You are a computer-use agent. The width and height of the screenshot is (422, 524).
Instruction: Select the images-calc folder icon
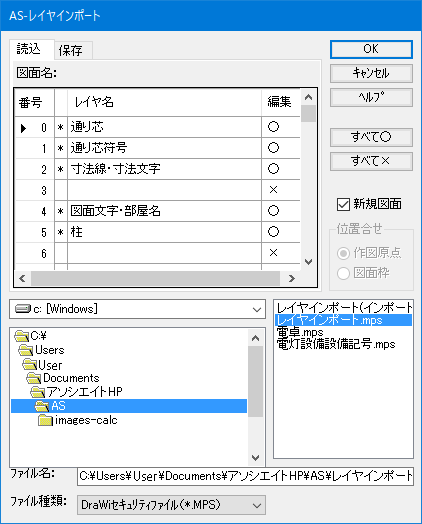point(45,420)
